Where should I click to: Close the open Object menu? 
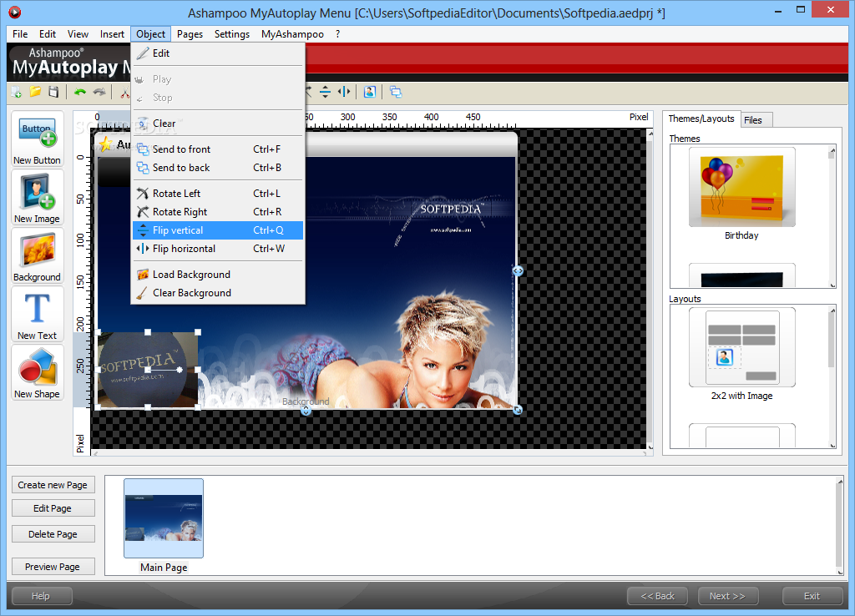click(x=150, y=33)
